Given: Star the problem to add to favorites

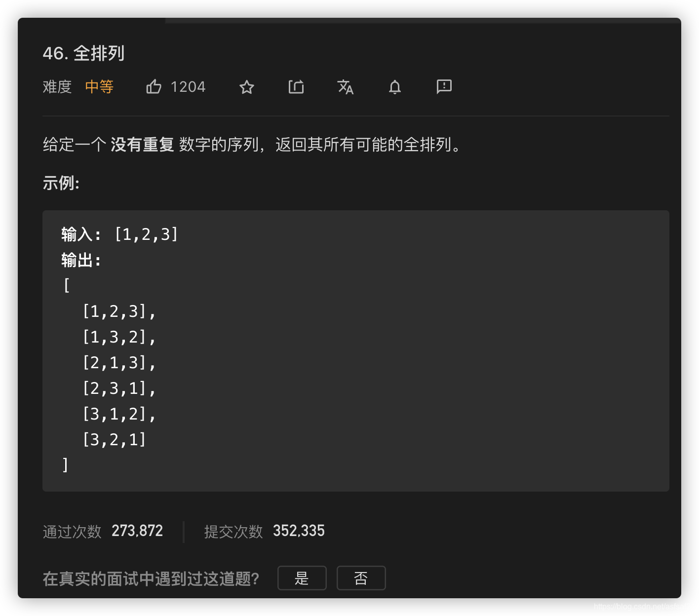Looking at the screenshot, I should tap(246, 87).
